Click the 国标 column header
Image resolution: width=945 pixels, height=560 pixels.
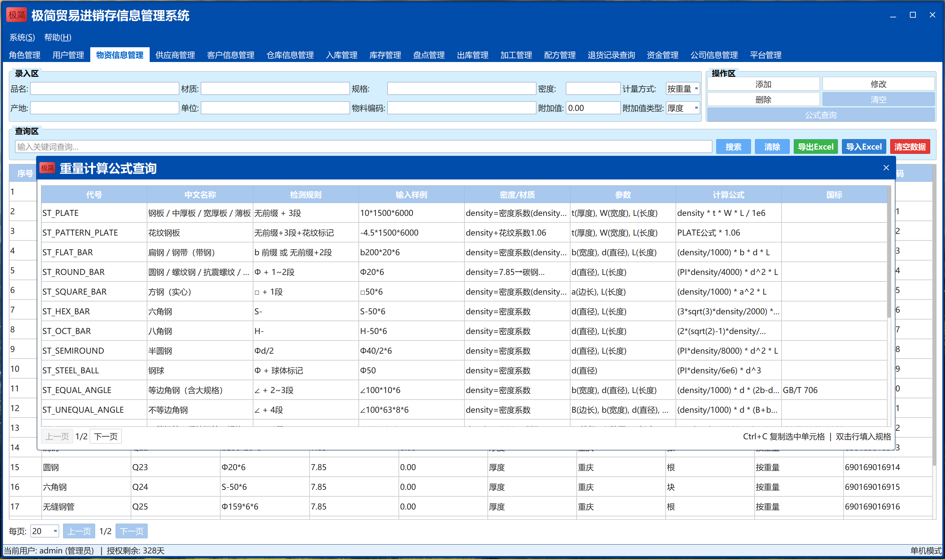pyautogui.click(x=834, y=194)
